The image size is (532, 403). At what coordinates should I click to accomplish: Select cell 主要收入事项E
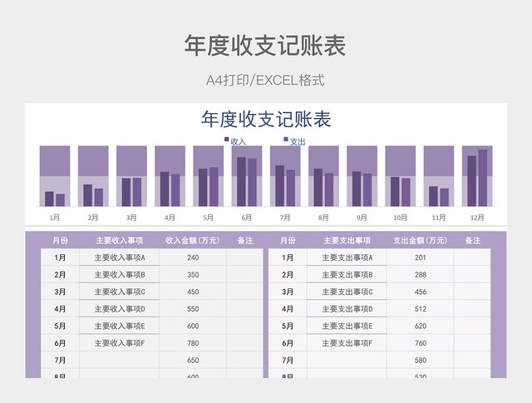120,326
